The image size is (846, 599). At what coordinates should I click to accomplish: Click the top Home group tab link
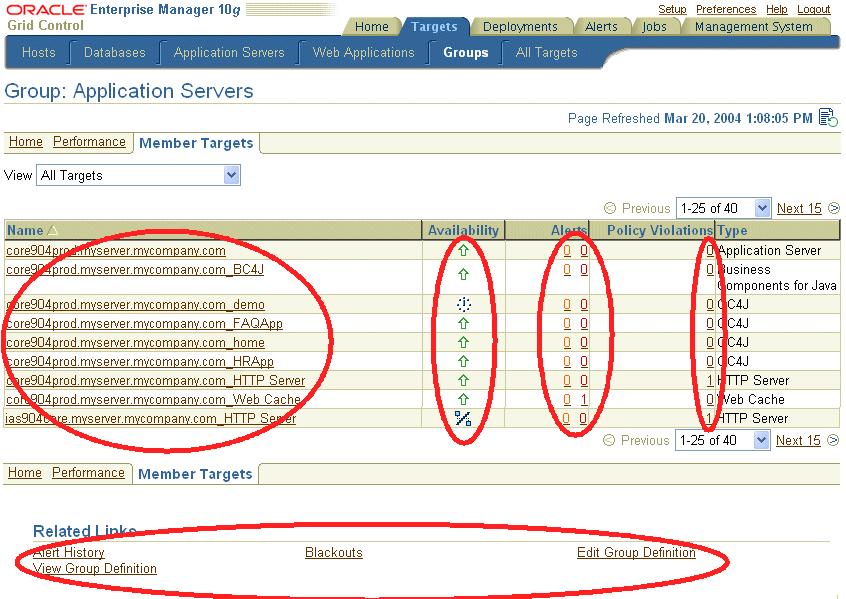pos(26,141)
